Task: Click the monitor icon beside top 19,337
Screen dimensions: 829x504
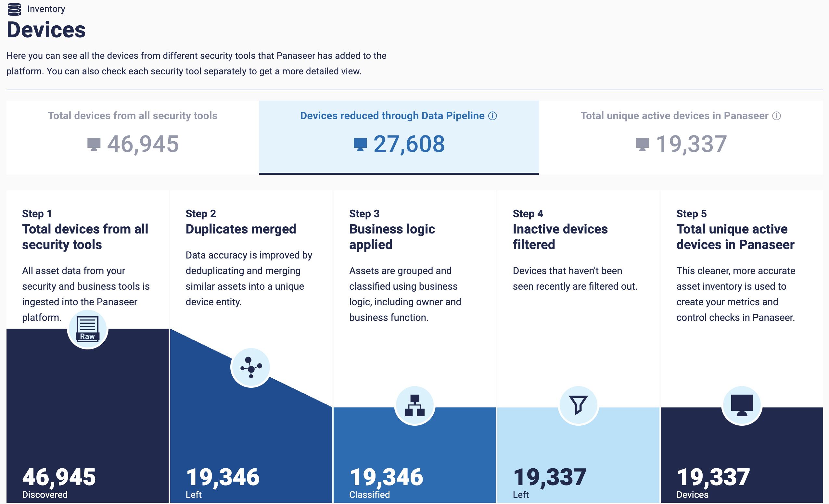Action: coord(642,145)
